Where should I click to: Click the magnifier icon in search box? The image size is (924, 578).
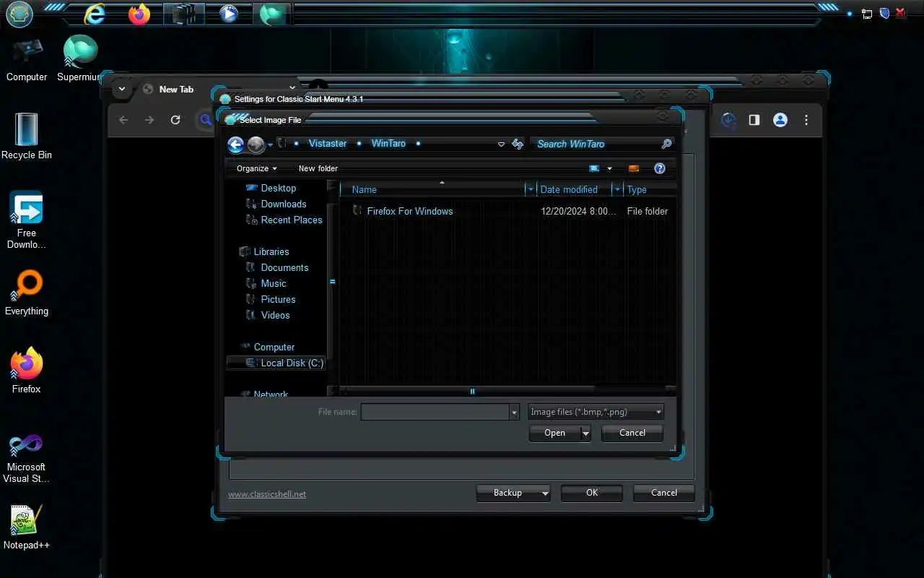pyautogui.click(x=666, y=144)
